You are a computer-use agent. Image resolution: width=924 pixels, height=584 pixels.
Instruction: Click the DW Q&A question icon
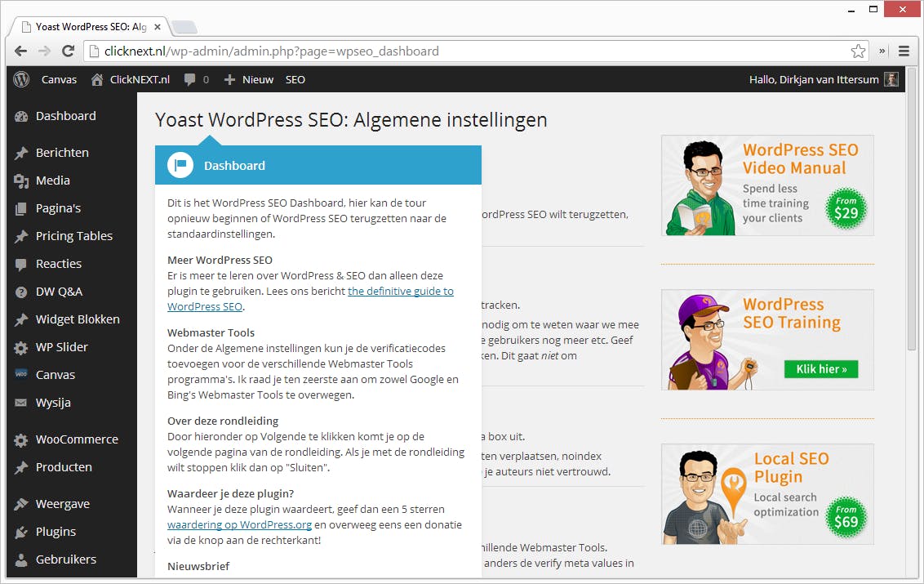click(21, 292)
